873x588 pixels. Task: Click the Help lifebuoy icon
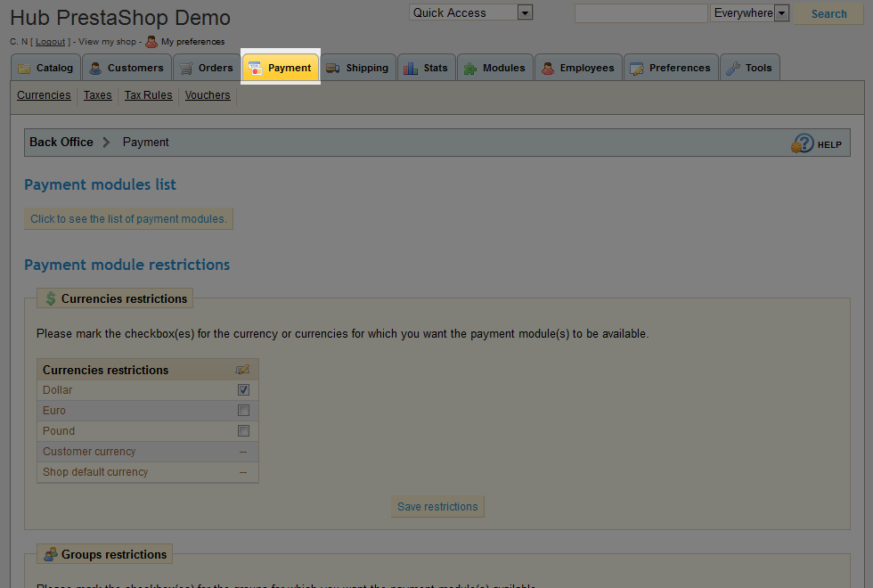803,143
